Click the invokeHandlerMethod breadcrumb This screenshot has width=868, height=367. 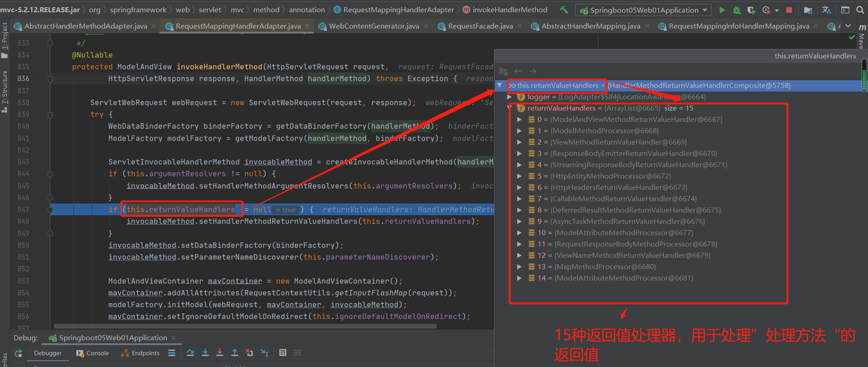click(x=505, y=10)
